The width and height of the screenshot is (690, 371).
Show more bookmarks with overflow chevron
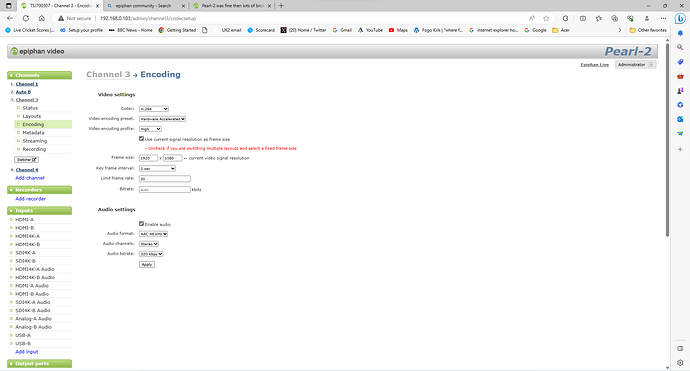tap(620, 30)
